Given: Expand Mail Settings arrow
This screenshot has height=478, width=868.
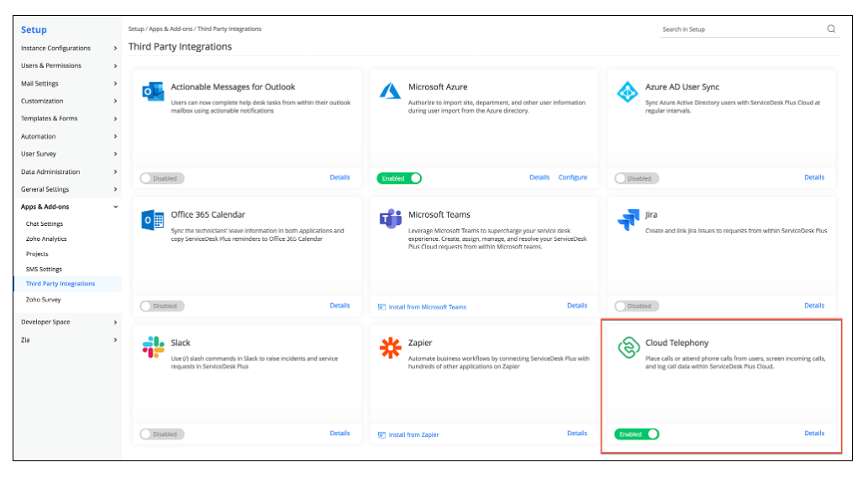Looking at the screenshot, I should point(115,83).
